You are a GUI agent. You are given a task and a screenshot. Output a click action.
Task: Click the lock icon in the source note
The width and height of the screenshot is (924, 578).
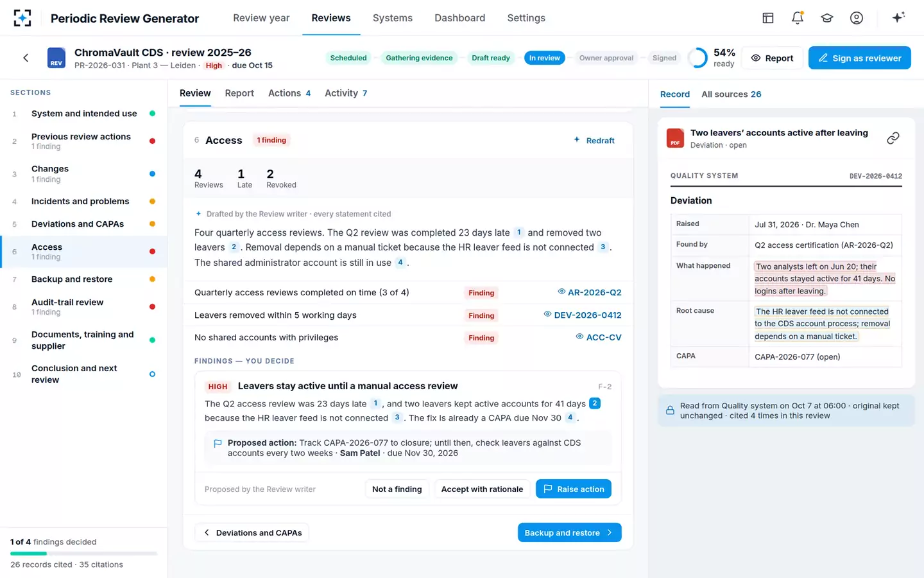(670, 410)
